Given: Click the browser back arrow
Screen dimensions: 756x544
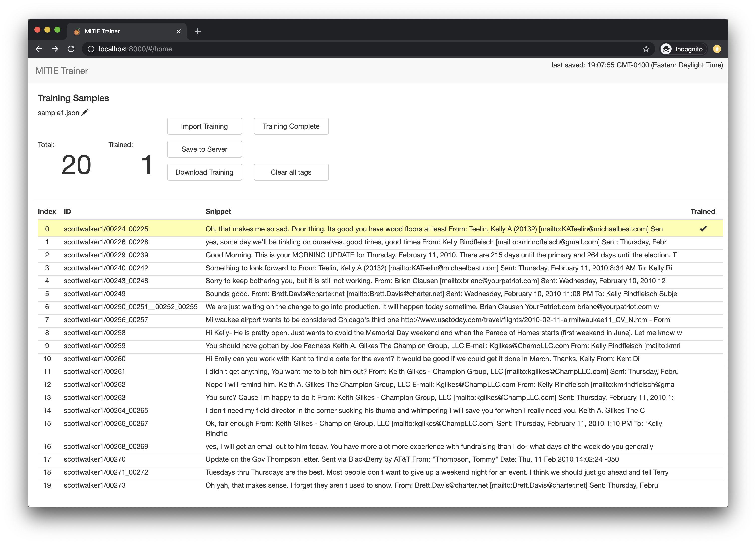Looking at the screenshot, I should coord(39,49).
